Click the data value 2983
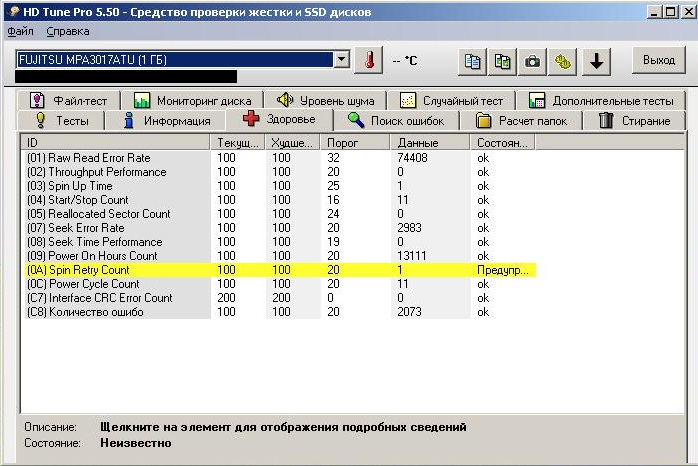 [x=409, y=228]
